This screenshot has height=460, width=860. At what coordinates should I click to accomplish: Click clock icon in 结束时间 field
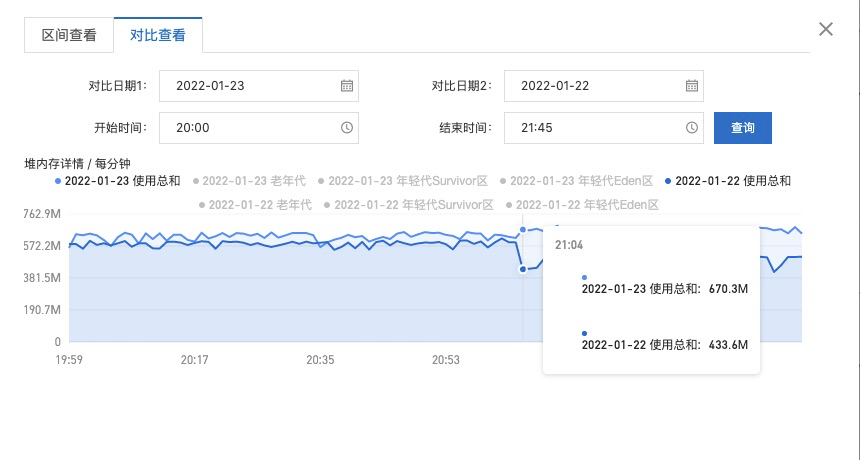[691, 128]
